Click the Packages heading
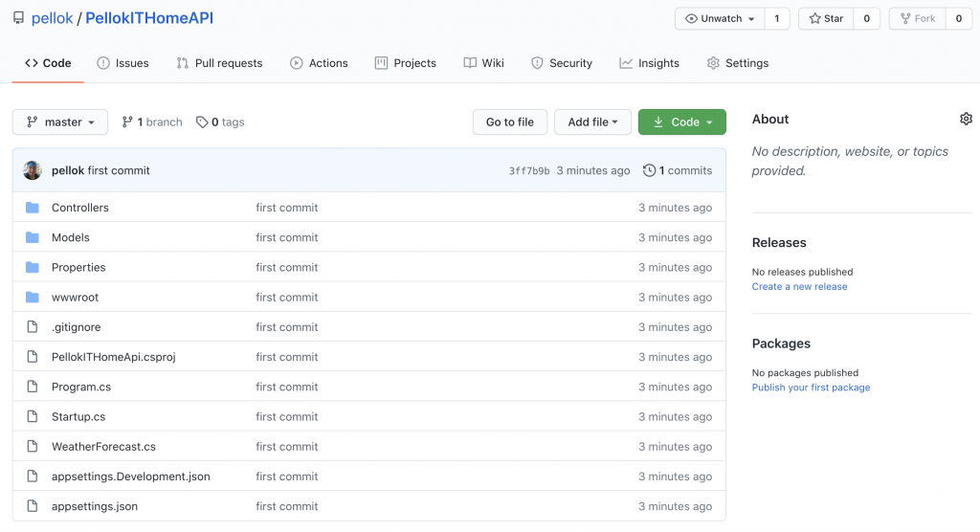This screenshot has width=980, height=532. 781,344
